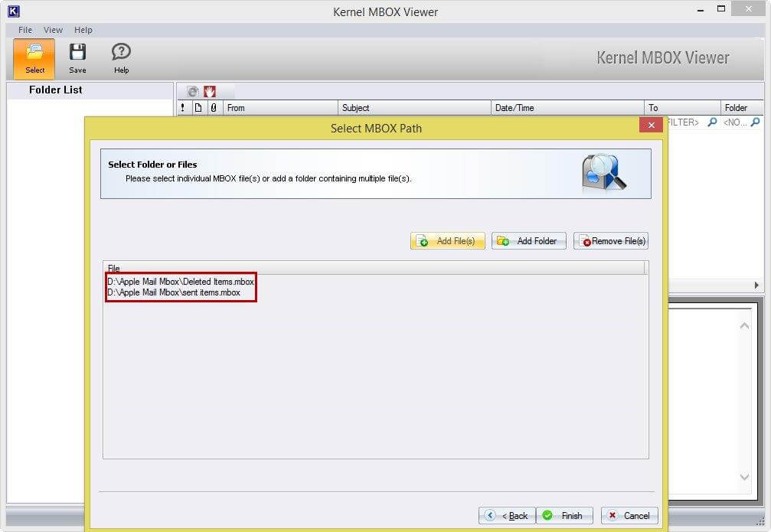Screen dimensions: 771x532
Task: Click the Add File(s) button
Action: click(x=447, y=241)
